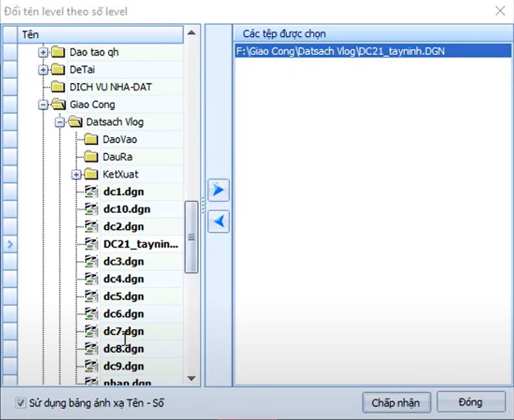Viewport: 514px width, 420px height.
Task: Click the right arrow add-file icon
Action: click(218, 190)
